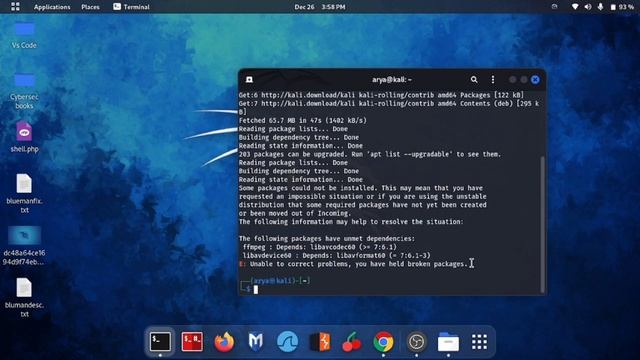Screen dimensions: 640x360
Task: Launch the black Terminal dock icon
Action: (160, 341)
